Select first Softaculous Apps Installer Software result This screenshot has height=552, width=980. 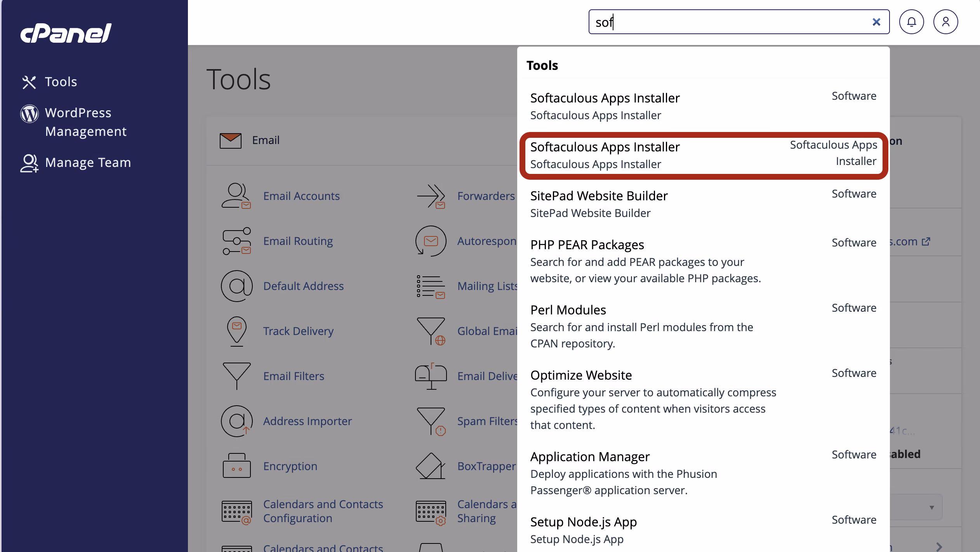(703, 106)
